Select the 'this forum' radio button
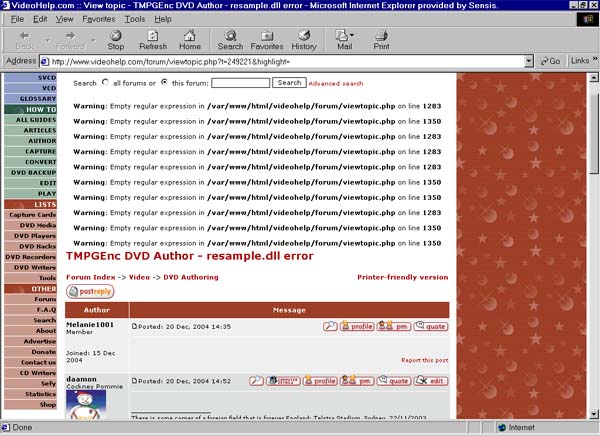The height and width of the screenshot is (436, 600). click(164, 82)
